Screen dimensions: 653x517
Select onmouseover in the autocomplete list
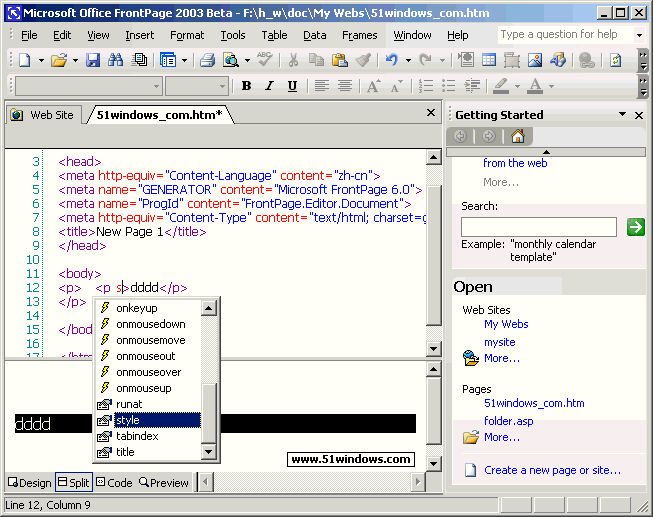click(x=150, y=372)
